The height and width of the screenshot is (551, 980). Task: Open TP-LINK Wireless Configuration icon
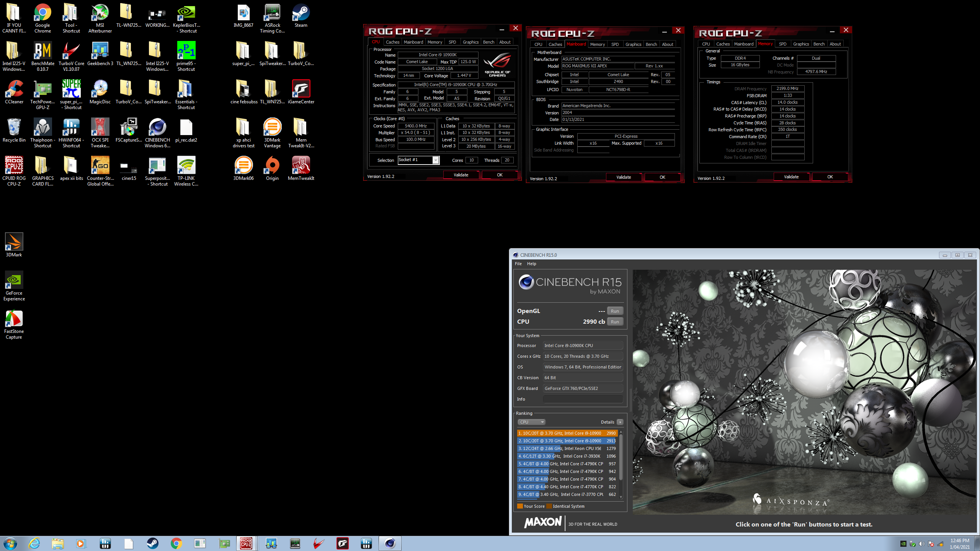click(186, 171)
